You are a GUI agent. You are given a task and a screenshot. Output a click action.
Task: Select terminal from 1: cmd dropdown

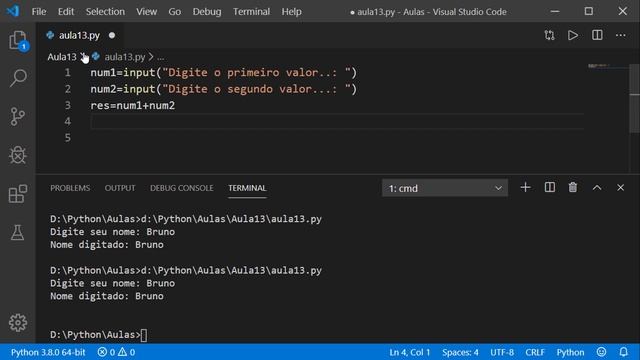445,188
